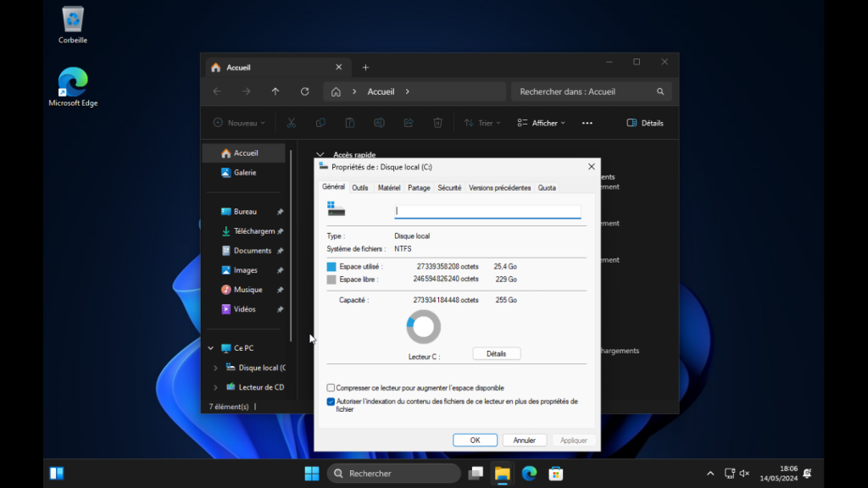Image resolution: width=868 pixels, height=488 pixels.
Task: Switch to the Outils tab
Action: 360,187
